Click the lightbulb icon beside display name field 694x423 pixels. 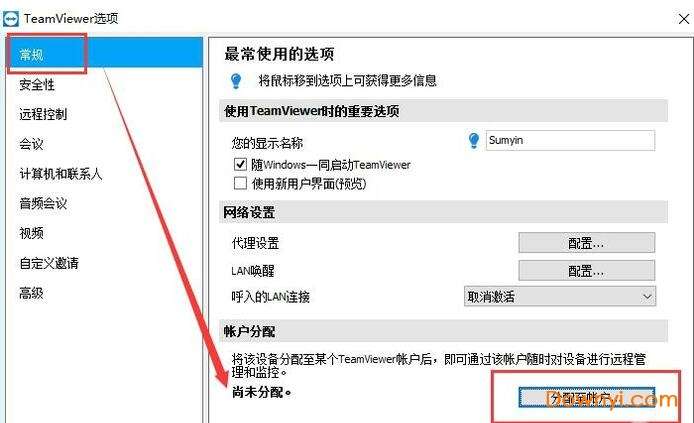(x=474, y=140)
